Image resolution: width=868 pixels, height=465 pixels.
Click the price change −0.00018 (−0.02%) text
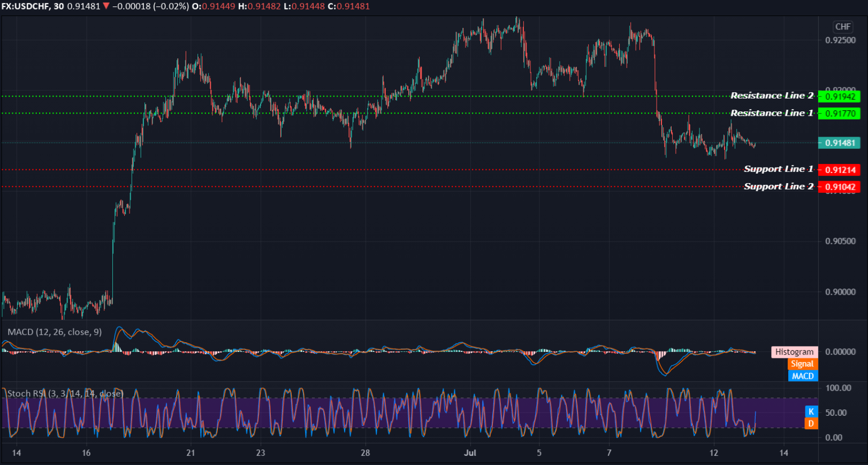[x=150, y=6]
